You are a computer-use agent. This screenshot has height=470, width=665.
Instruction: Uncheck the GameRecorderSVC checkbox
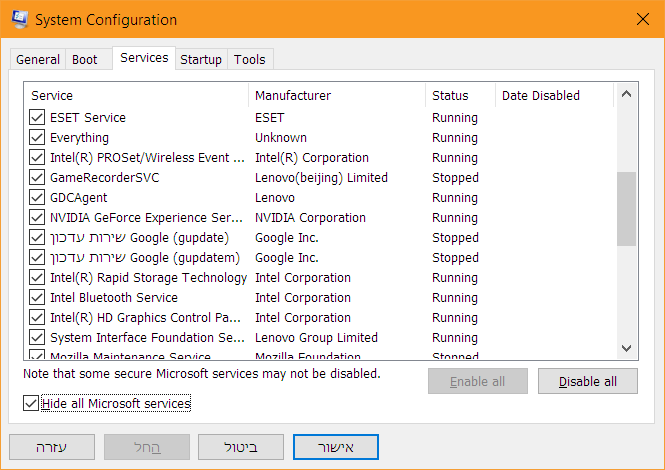pos(37,177)
